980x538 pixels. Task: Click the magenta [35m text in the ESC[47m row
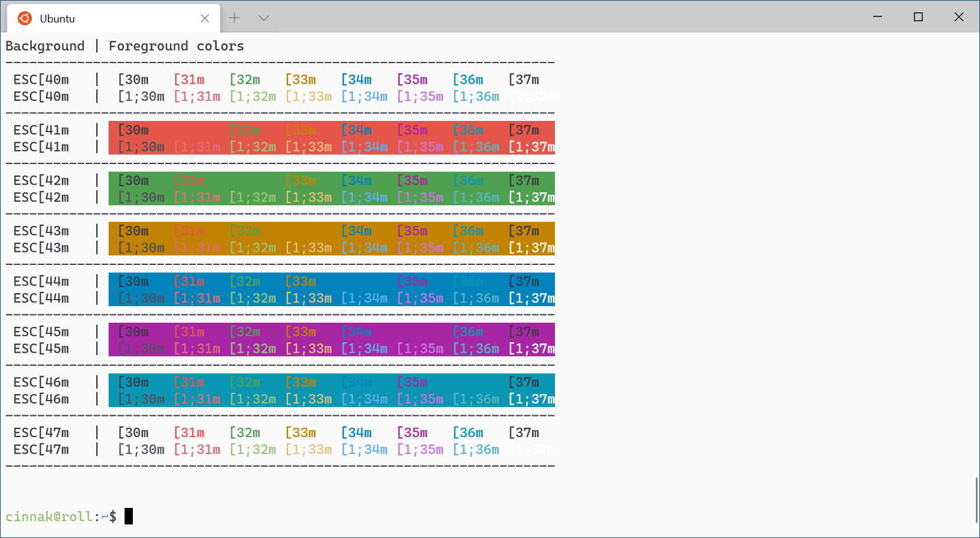click(413, 432)
